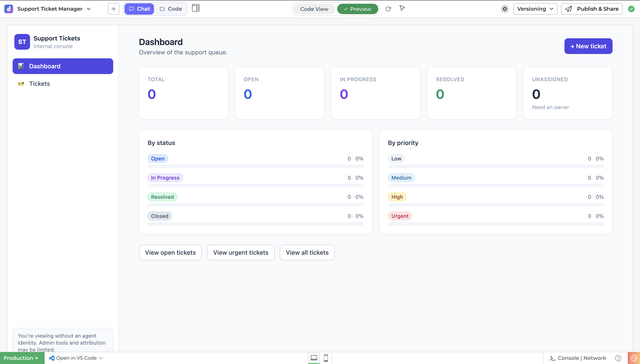Activate the element selector cursor icon
The width and height of the screenshot is (640, 364).
point(402,8)
